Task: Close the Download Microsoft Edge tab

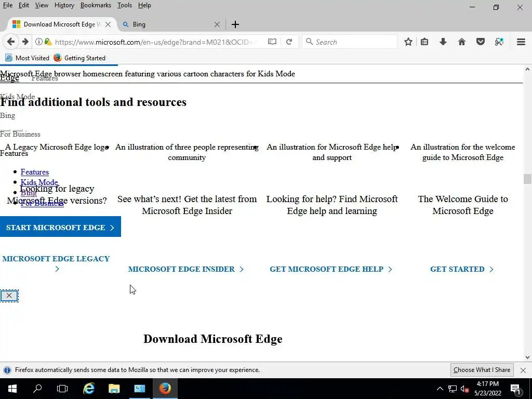Action: 108,24
